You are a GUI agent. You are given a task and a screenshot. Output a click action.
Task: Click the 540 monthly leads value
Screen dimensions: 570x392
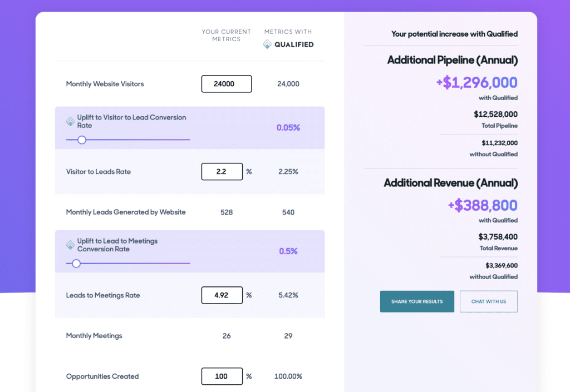click(288, 212)
